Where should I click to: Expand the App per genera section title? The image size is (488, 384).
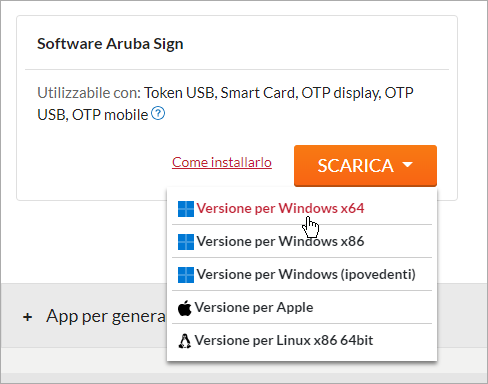[x=105, y=317]
